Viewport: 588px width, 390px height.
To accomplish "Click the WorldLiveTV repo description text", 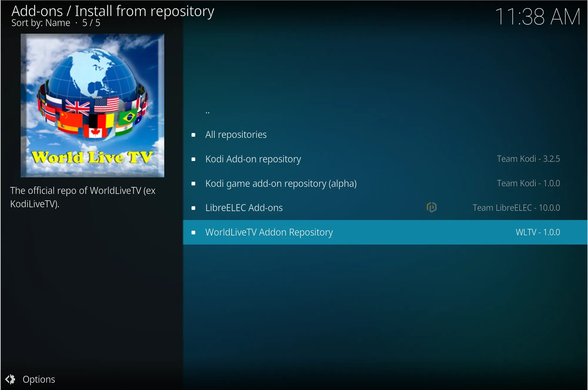I will pyautogui.click(x=83, y=197).
